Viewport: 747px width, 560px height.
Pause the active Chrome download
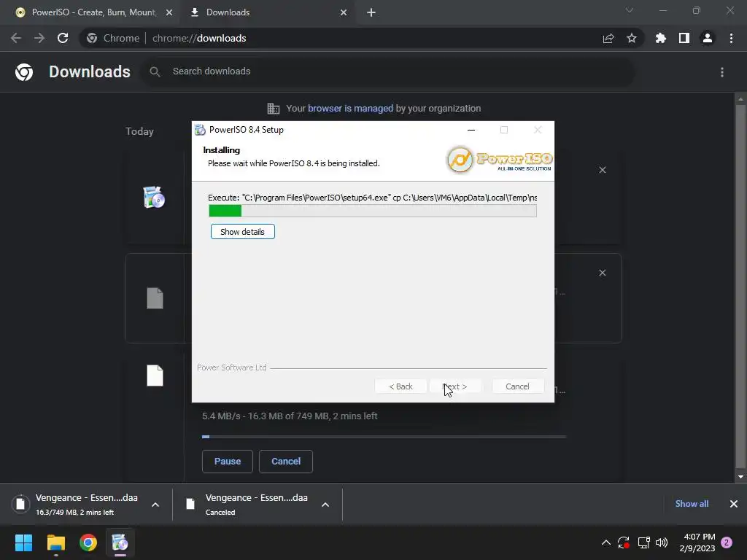228,461
